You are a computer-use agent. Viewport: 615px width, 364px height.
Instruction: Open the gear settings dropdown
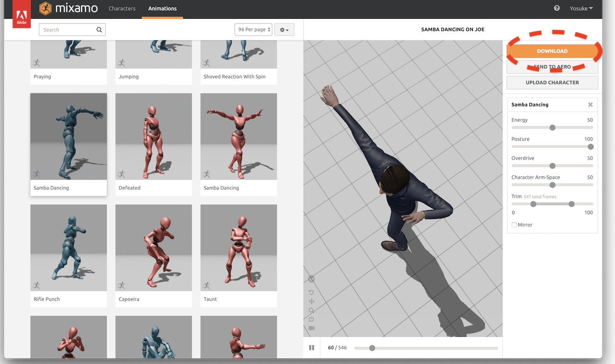(284, 30)
